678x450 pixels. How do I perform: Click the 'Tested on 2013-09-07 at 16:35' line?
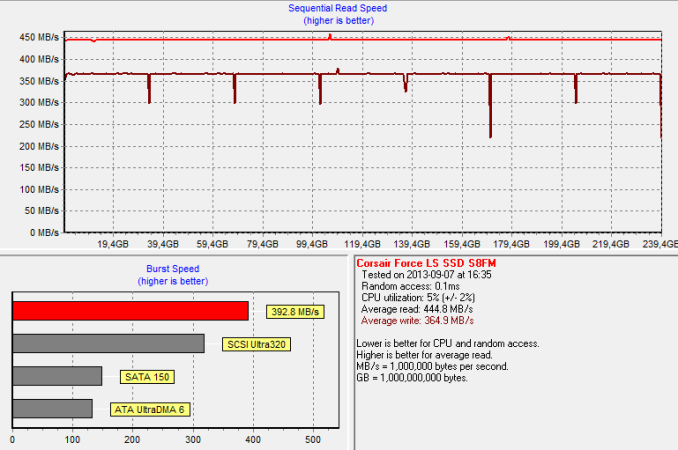click(426, 275)
